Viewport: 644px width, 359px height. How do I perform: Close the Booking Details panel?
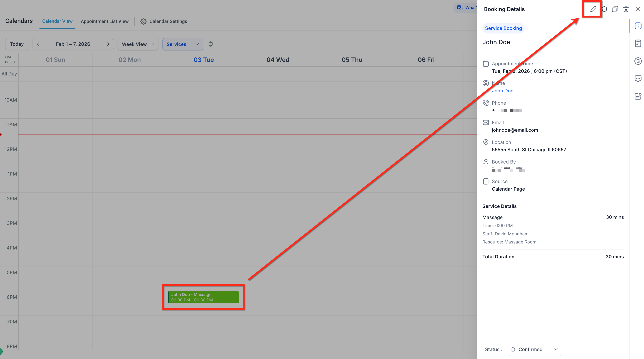[637, 9]
